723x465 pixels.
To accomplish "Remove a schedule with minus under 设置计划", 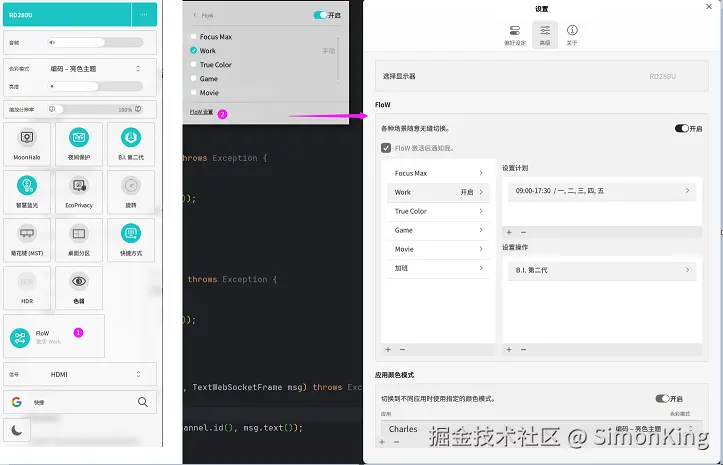I will click(523, 232).
